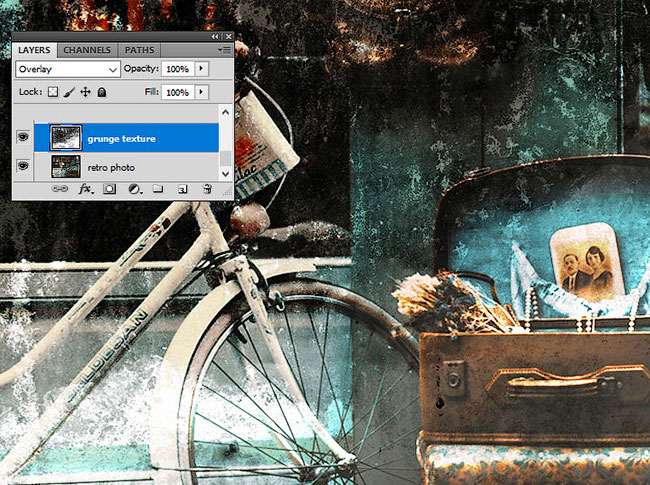Click the retro photo layer name
Image resolution: width=650 pixels, height=485 pixels.
tap(111, 168)
